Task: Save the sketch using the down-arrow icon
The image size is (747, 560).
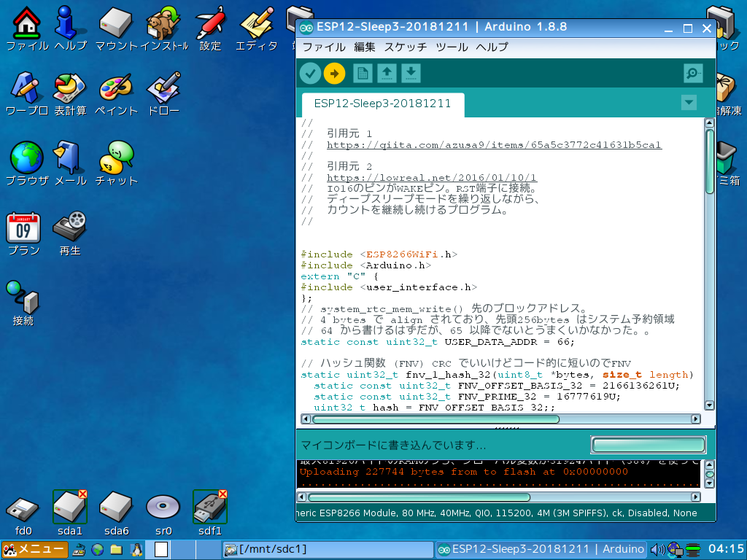Action: [411, 74]
